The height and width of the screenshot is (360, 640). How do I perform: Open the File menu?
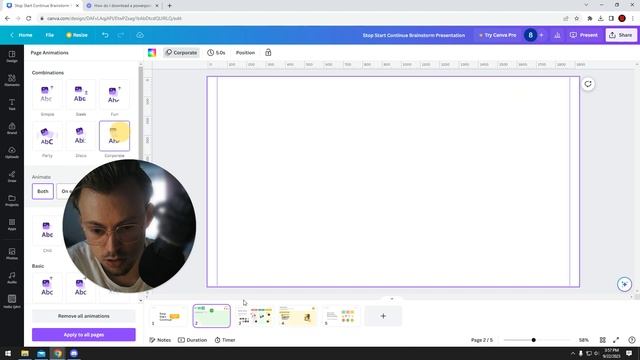(x=50, y=35)
